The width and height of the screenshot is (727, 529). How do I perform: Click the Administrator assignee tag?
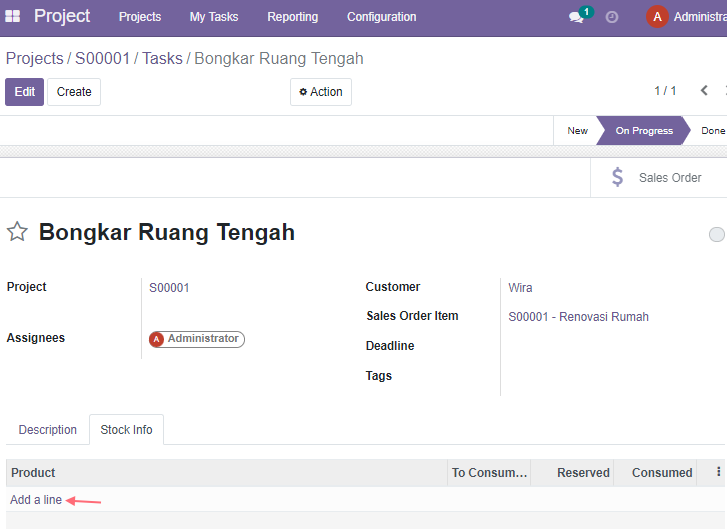(197, 339)
